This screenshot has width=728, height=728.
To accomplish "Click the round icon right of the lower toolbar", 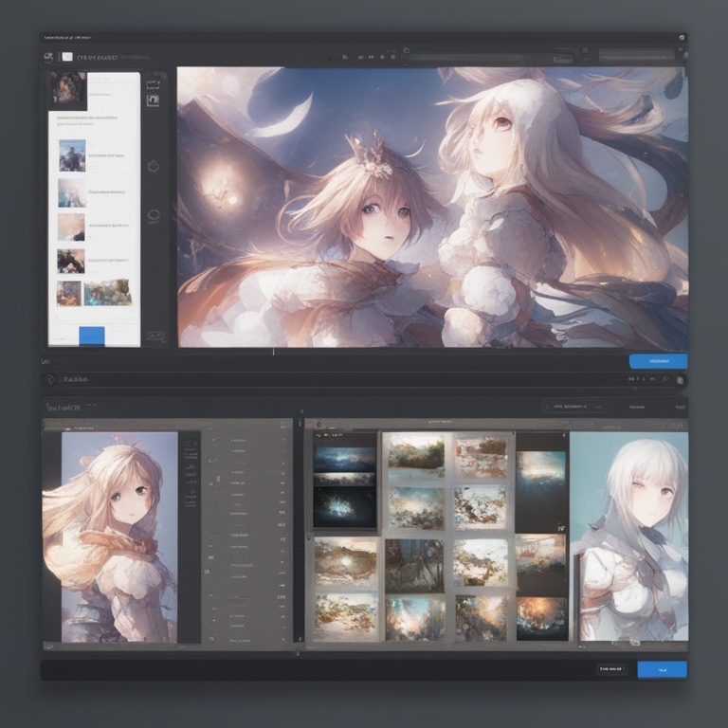I will coord(680,379).
